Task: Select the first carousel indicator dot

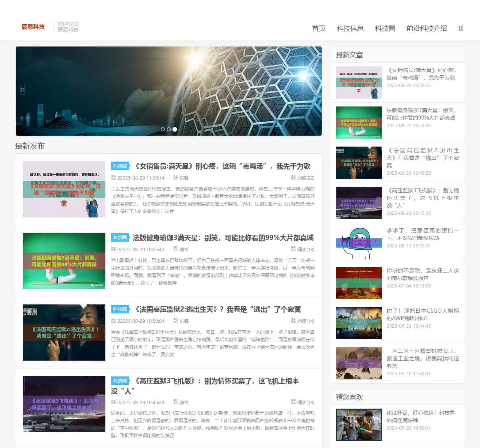Action: [163, 129]
